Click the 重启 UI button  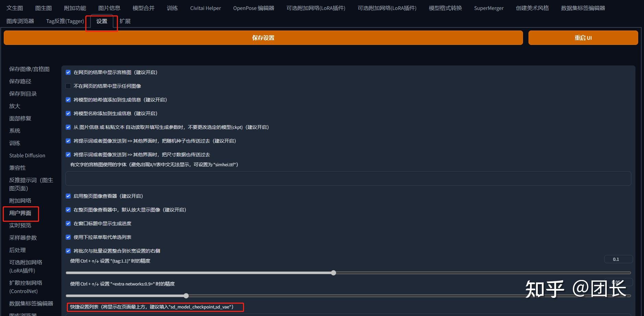(583, 38)
